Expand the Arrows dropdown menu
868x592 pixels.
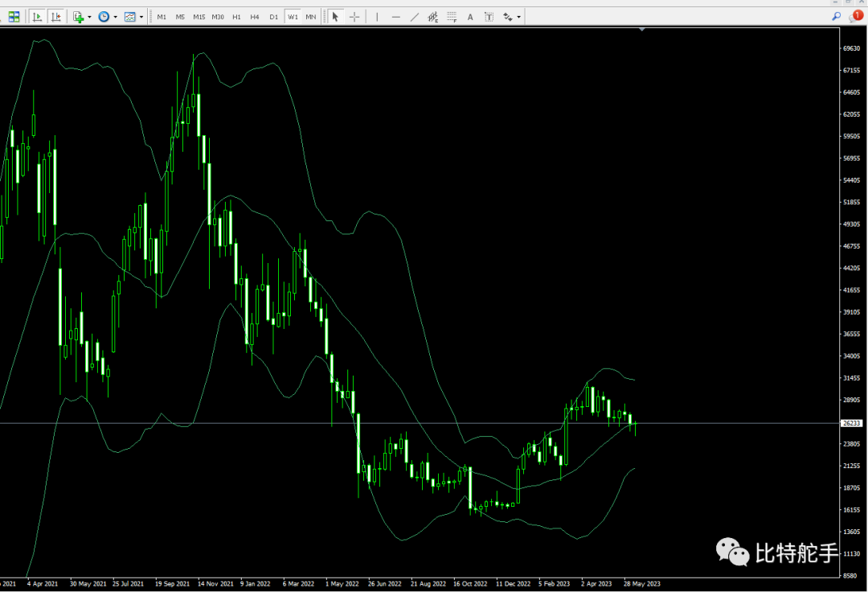518,17
